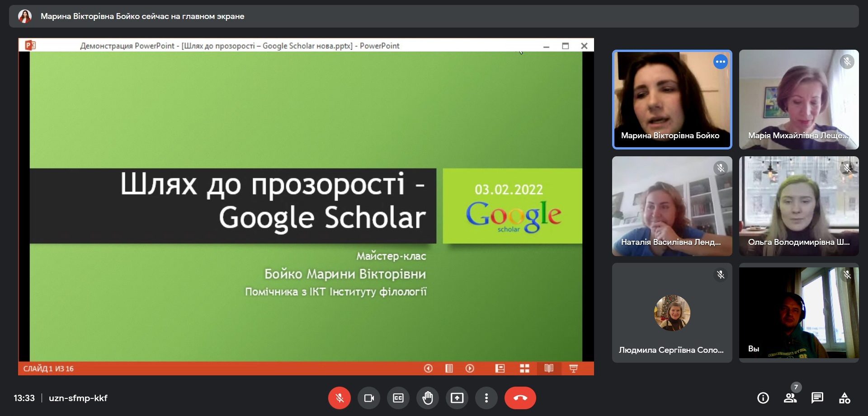Raise your hand in the meeting

pos(428,398)
